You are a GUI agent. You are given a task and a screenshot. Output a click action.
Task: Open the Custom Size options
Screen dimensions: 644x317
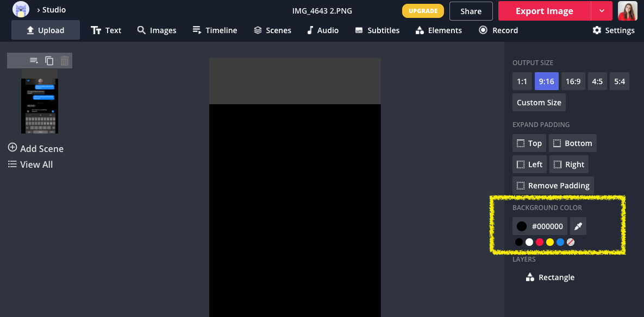tap(539, 103)
